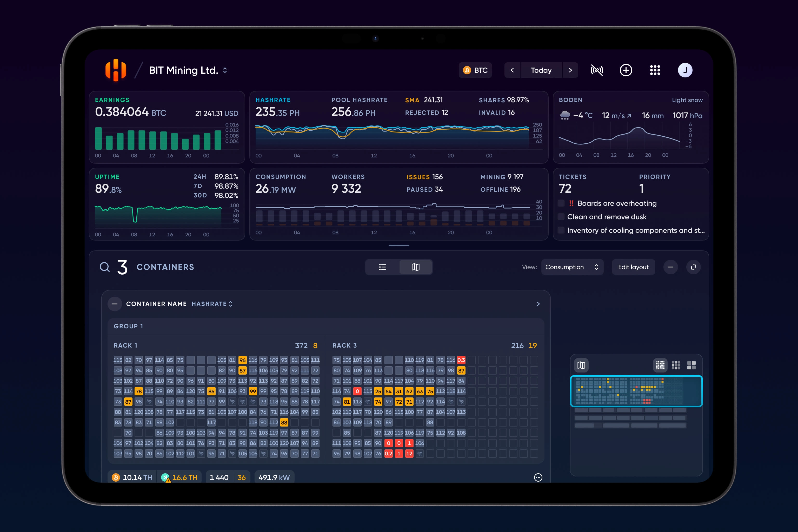Click the highlighted minimap viewport thumbnail
The height and width of the screenshot is (532, 798).
[636, 391]
